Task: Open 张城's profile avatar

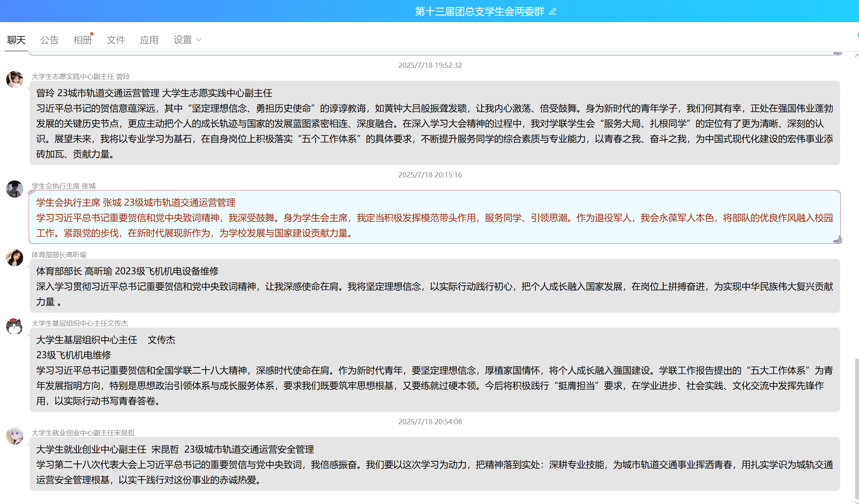Action: click(15, 189)
